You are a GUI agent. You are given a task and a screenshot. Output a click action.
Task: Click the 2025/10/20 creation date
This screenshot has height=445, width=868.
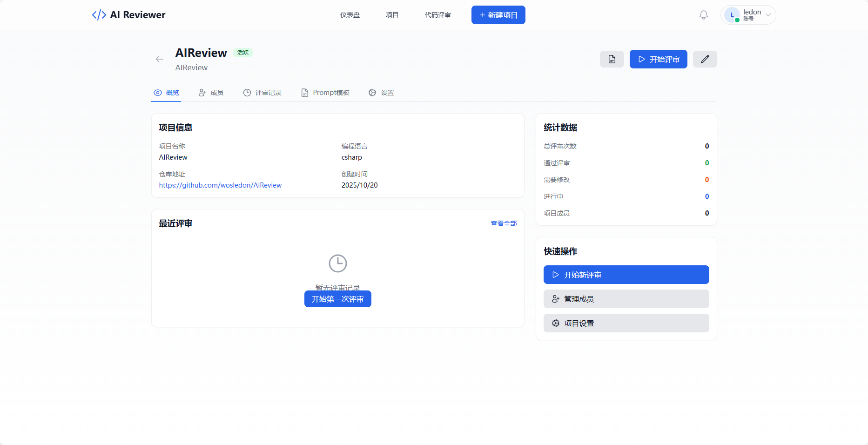[x=360, y=185]
